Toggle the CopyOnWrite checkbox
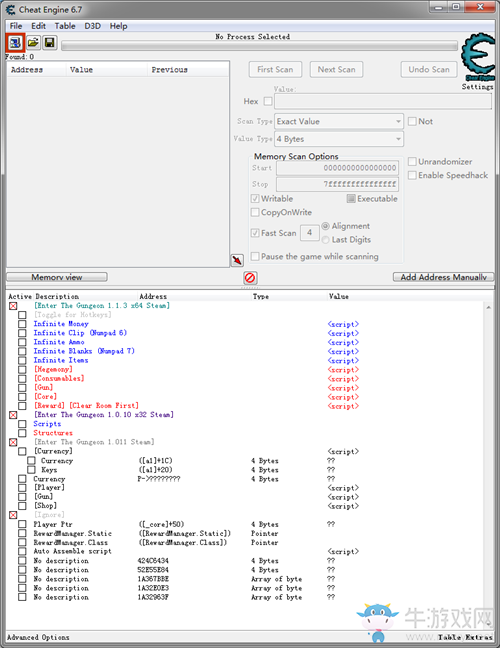Screen dimensions: 500x648 [x=255, y=212]
